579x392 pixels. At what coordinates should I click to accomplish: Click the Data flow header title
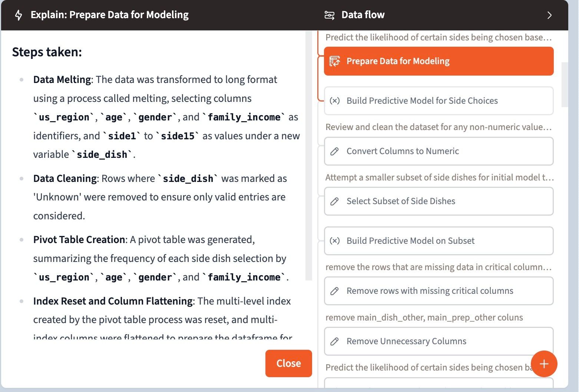(x=363, y=15)
